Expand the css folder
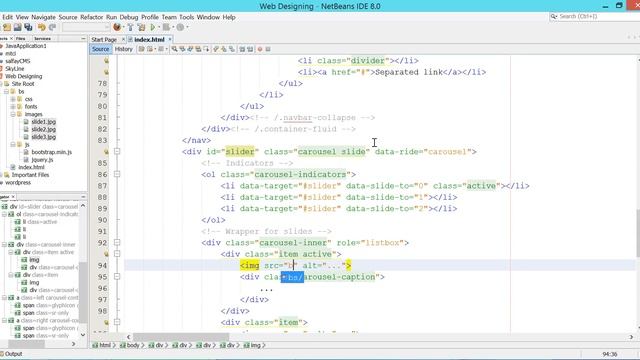The image size is (640, 360). [13, 99]
